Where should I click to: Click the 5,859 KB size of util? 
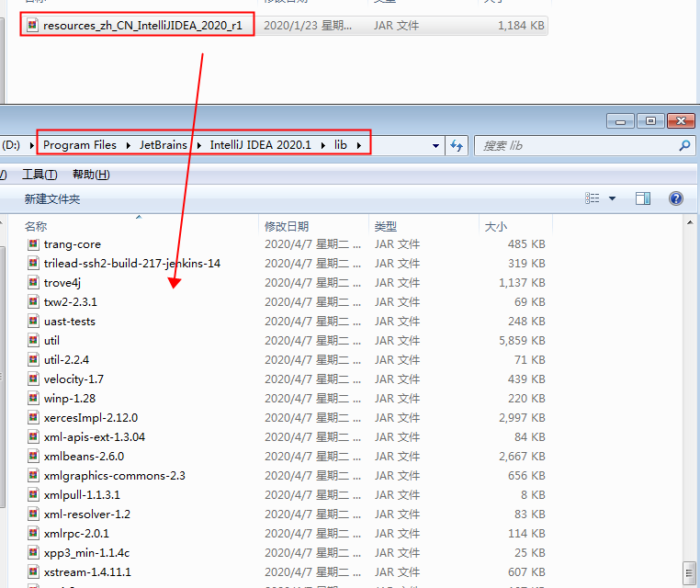point(523,340)
